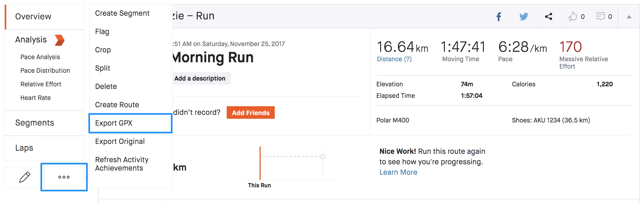Image resolution: width=644 pixels, height=203 pixels.
Task: Select Create Segment option
Action: (x=122, y=13)
